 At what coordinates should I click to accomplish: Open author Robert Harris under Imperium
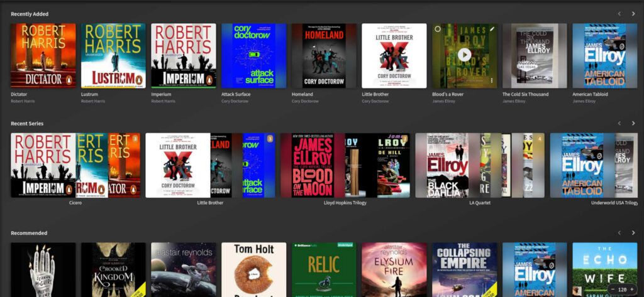(163, 101)
